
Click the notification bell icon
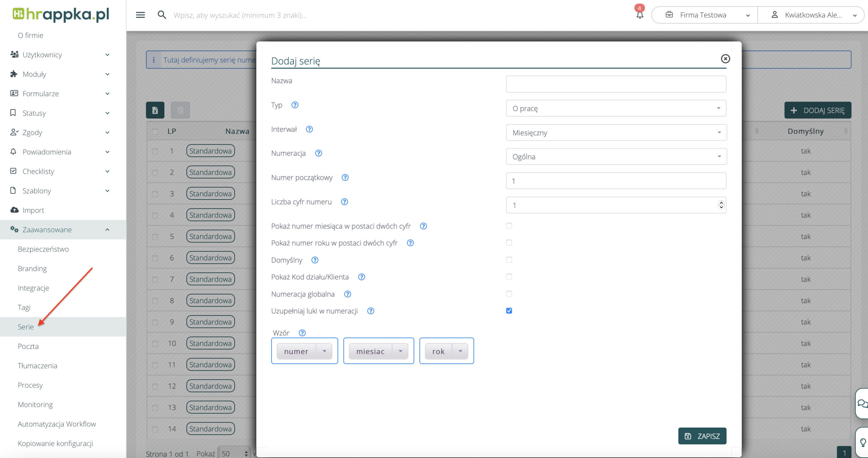[x=639, y=15]
